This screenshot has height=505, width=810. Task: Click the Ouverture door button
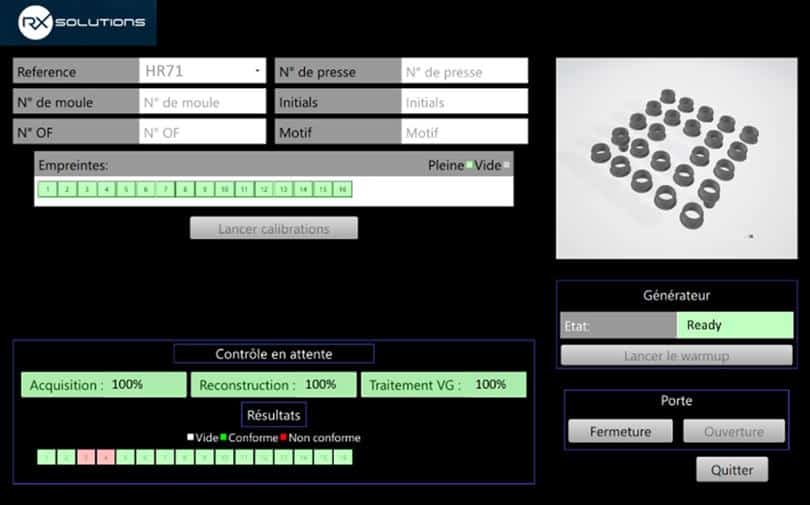(x=734, y=431)
